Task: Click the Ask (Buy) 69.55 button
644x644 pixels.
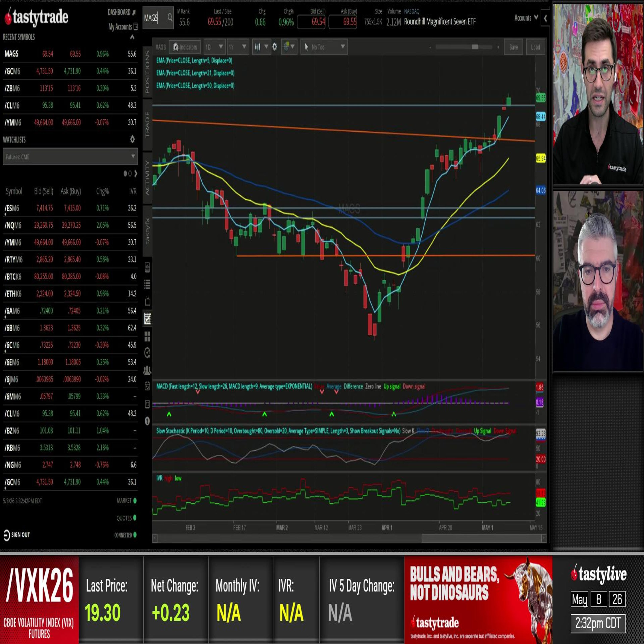Action: (x=343, y=22)
